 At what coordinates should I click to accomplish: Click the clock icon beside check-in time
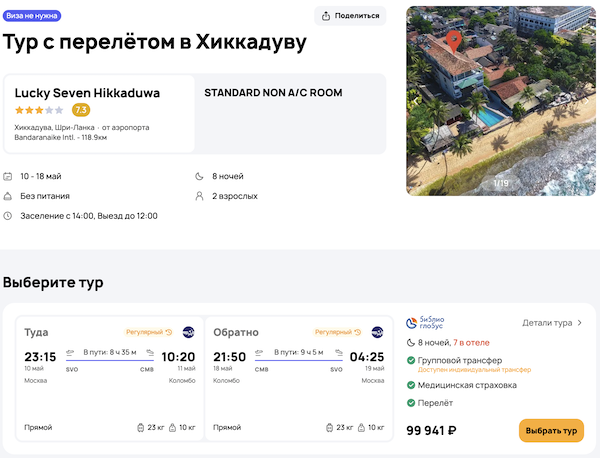(x=8, y=216)
